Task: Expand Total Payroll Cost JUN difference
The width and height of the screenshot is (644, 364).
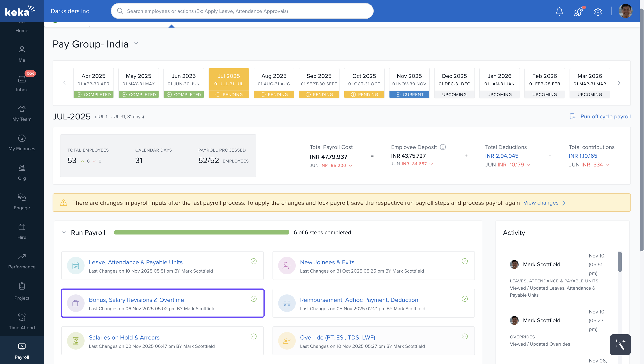Action: 350,166
